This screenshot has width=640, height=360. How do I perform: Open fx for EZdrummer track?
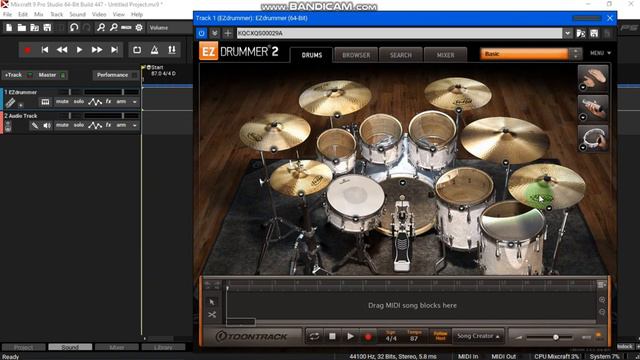(108, 102)
